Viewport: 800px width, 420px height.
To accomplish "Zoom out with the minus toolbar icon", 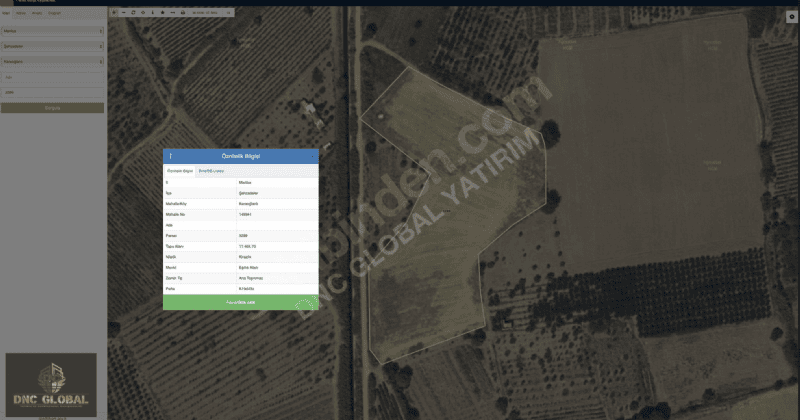I will point(123,12).
